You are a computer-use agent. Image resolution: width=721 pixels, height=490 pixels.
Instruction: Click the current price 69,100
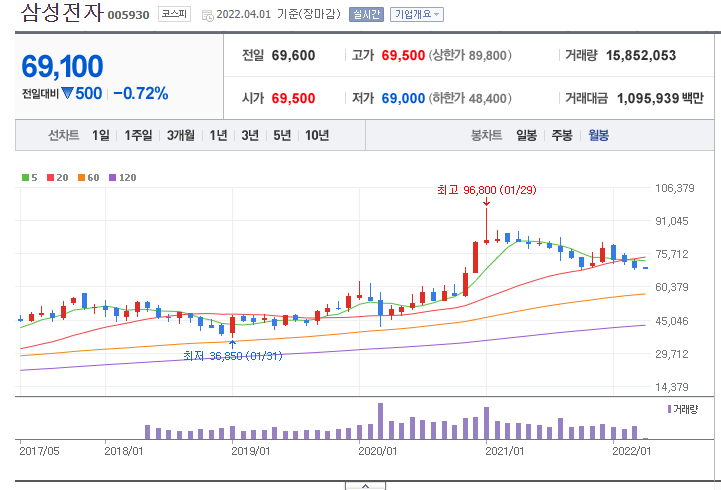(x=62, y=67)
